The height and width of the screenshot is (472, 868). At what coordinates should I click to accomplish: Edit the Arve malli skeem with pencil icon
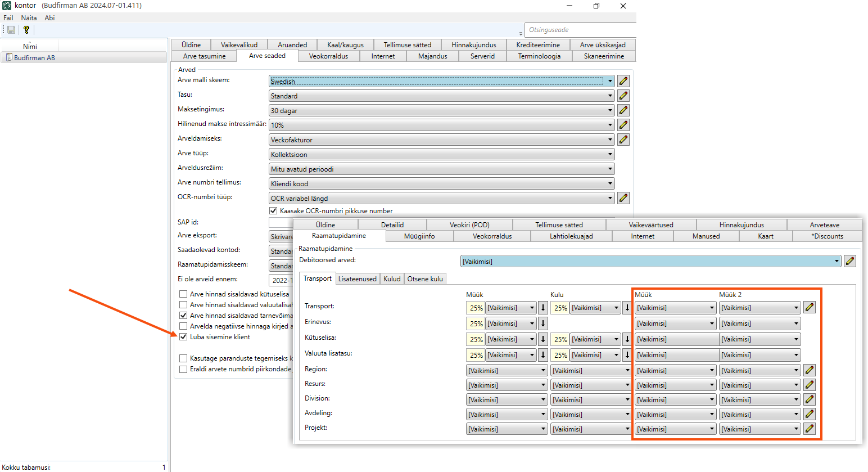click(623, 81)
